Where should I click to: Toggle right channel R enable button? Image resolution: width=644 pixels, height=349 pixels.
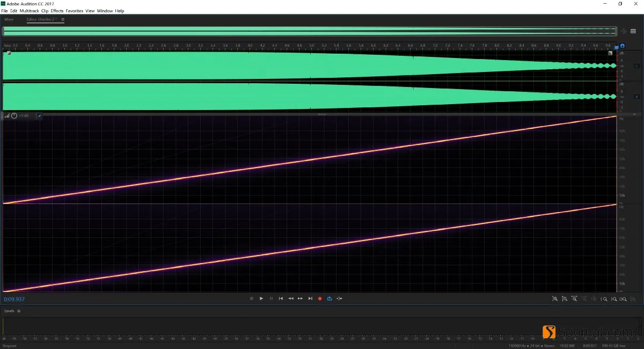[636, 97]
